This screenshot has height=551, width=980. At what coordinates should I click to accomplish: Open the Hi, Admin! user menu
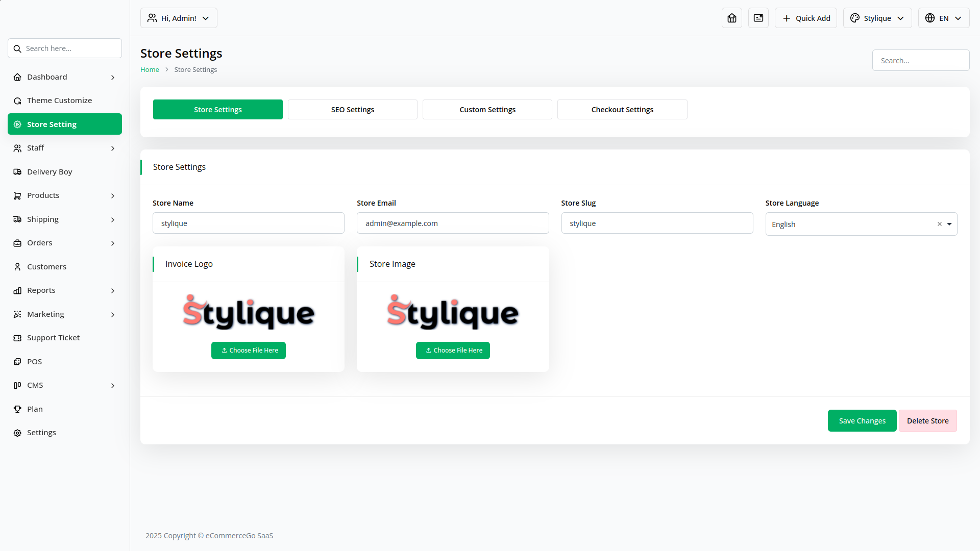[x=179, y=18]
